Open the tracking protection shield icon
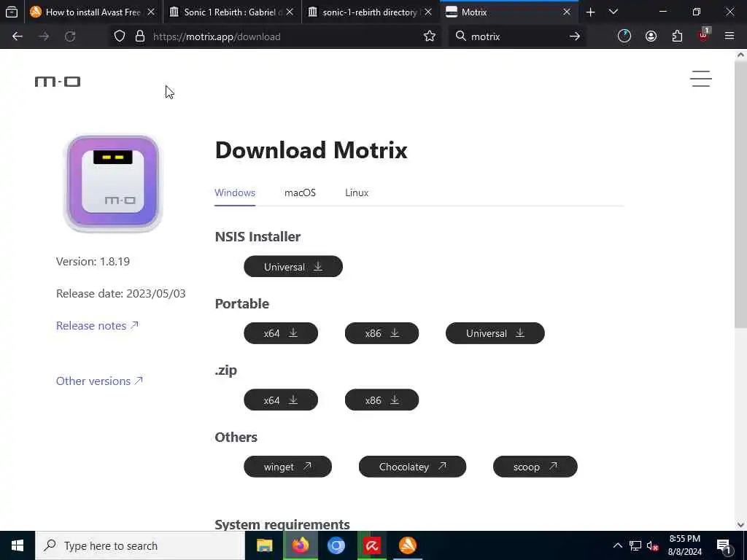The height and width of the screenshot is (560, 747). (x=120, y=36)
